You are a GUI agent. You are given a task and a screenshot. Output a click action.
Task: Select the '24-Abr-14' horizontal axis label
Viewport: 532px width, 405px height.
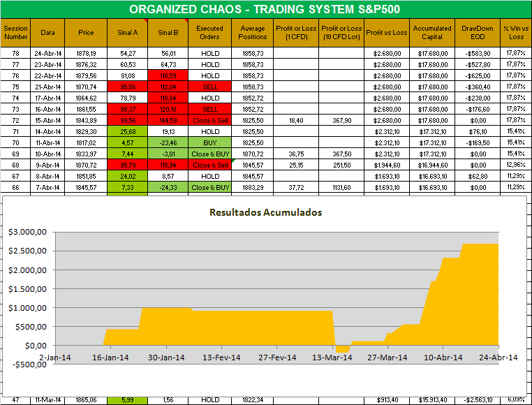pos(498,358)
